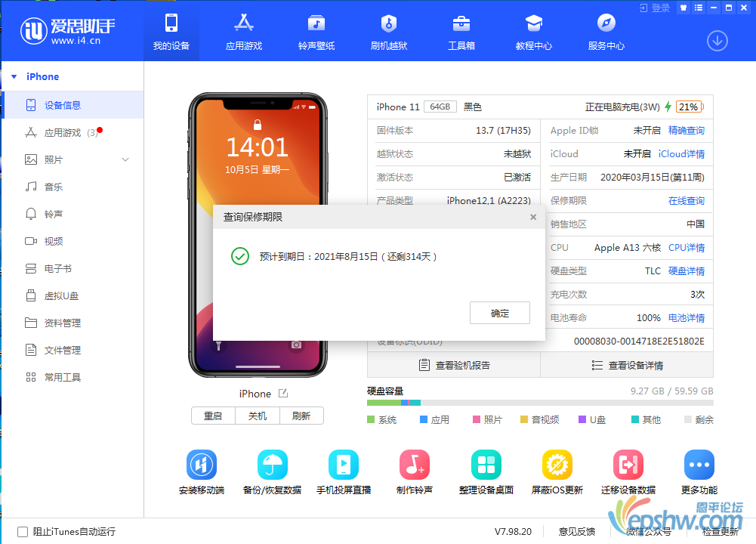Click the 关机 button
Image resolution: width=756 pixels, height=544 pixels.
[x=258, y=416]
